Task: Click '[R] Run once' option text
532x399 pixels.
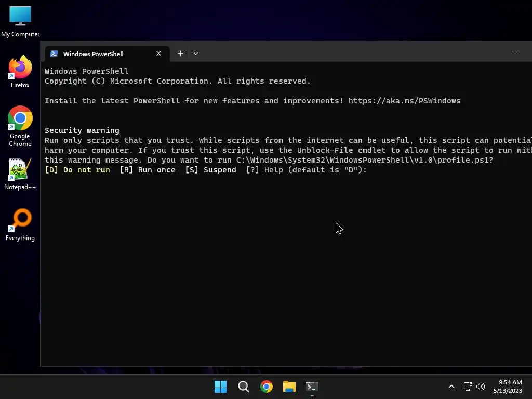Action: (x=148, y=170)
